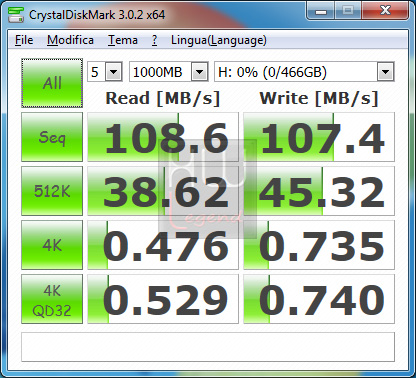Open the File menu
Viewport: 416px width, 378px height.
click(24, 40)
